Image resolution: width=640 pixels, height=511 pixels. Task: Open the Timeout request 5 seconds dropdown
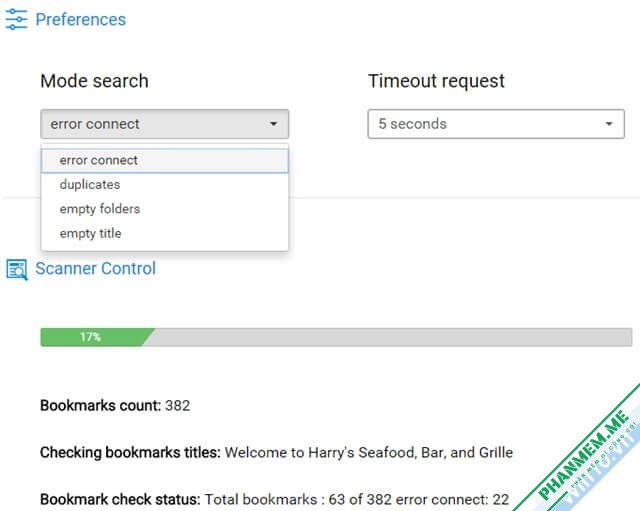496,124
